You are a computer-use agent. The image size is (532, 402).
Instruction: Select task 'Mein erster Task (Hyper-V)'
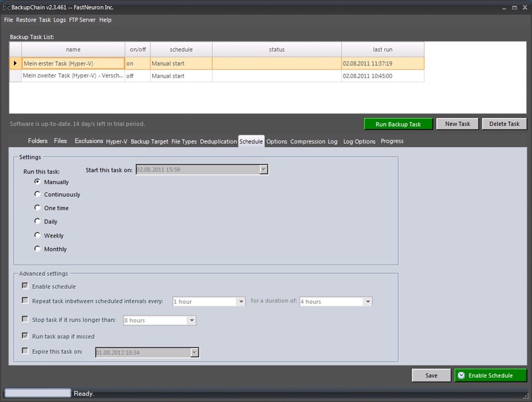(73, 63)
